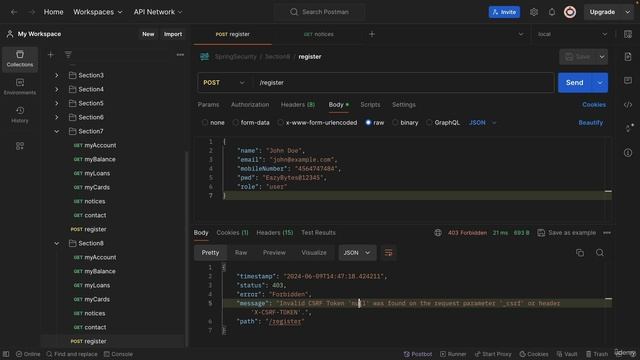Switch response view to Raw
Image resolution: width=640 pixels, height=360 pixels.
241,253
